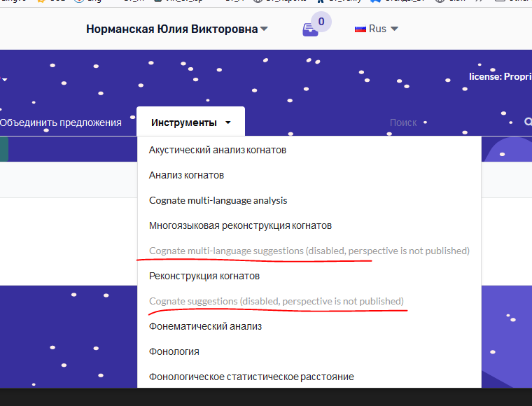The width and height of the screenshot is (532, 406).
Task: Click the notification count badge 0
Action: [x=321, y=22]
